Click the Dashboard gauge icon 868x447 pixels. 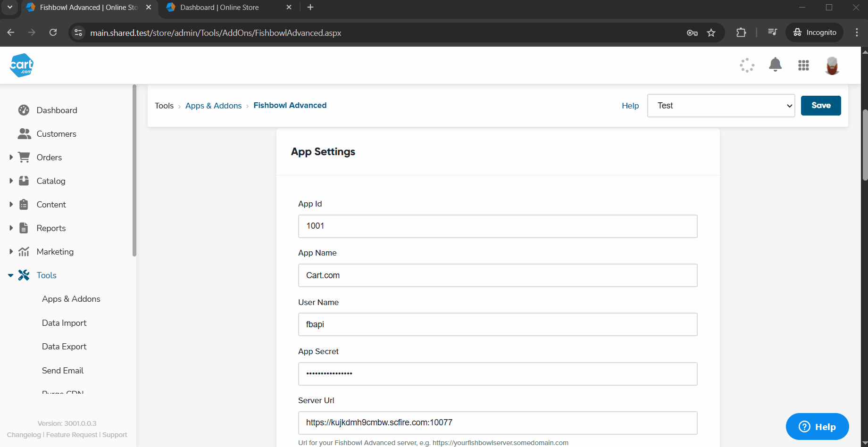point(24,110)
